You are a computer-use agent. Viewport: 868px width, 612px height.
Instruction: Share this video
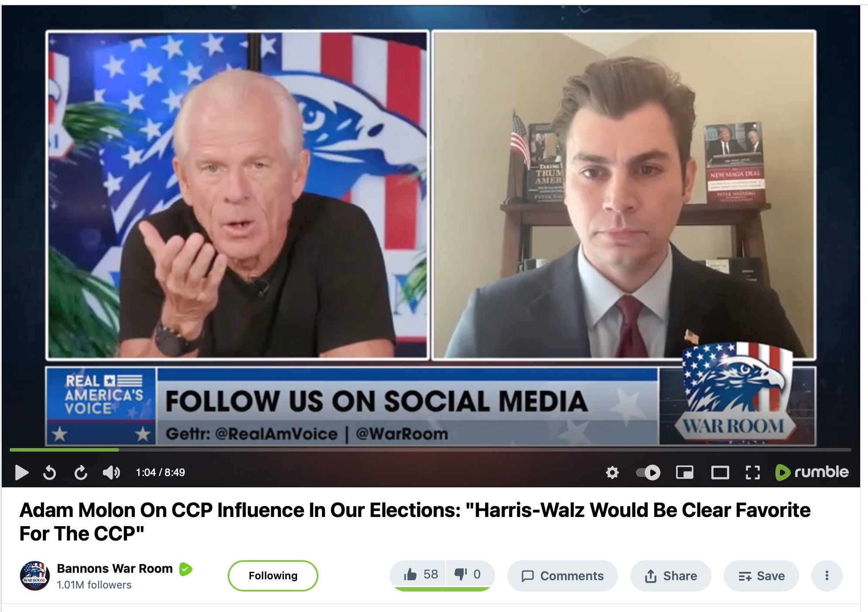(x=670, y=576)
